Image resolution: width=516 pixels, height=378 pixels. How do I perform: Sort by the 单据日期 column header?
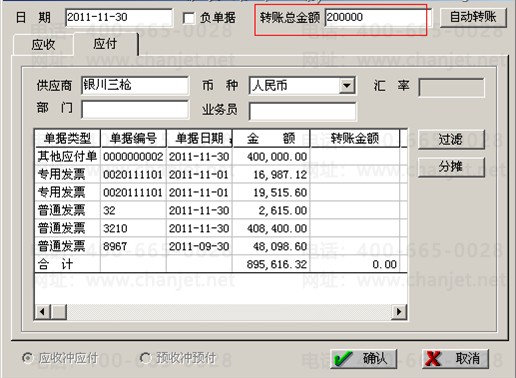[199, 138]
